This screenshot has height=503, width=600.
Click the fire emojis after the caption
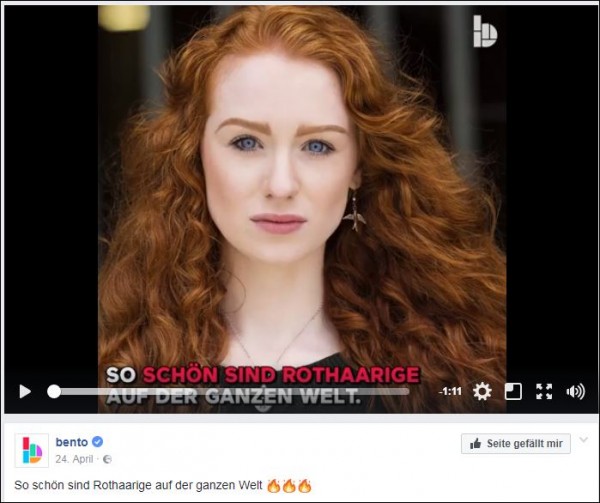pos(289,485)
